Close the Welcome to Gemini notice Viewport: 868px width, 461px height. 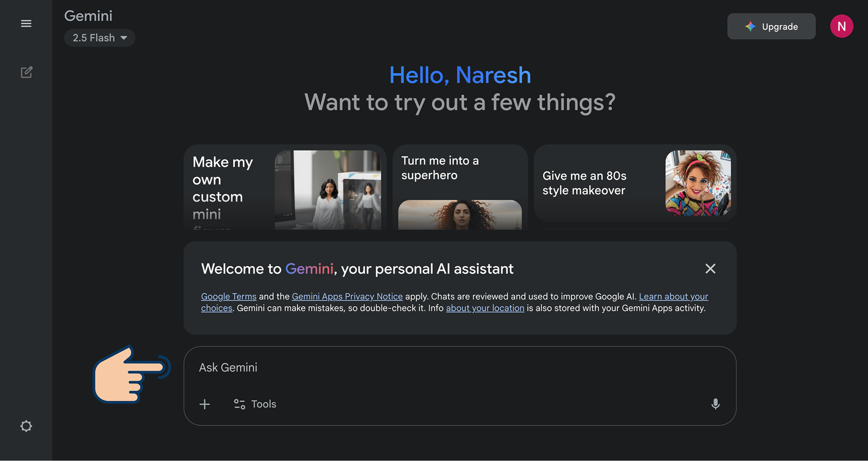(710, 269)
